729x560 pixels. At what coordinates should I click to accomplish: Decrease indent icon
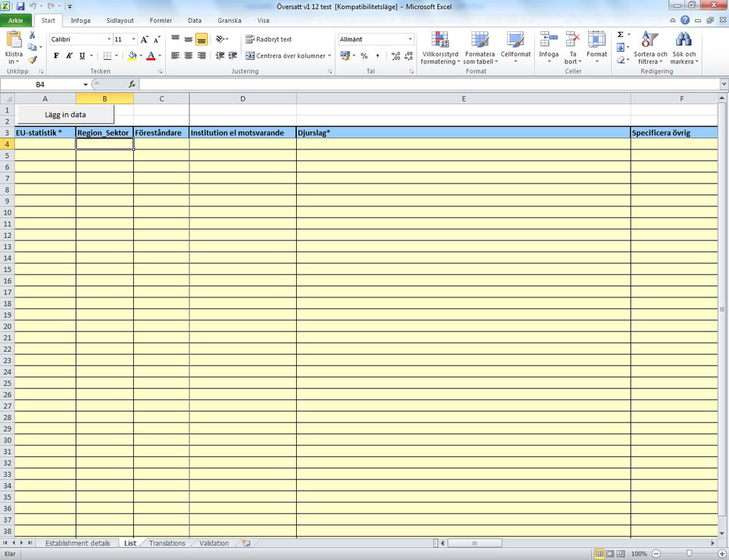(220, 56)
